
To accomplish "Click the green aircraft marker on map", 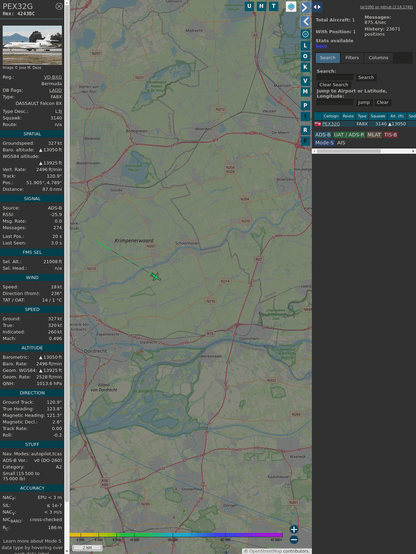I will [x=156, y=276].
